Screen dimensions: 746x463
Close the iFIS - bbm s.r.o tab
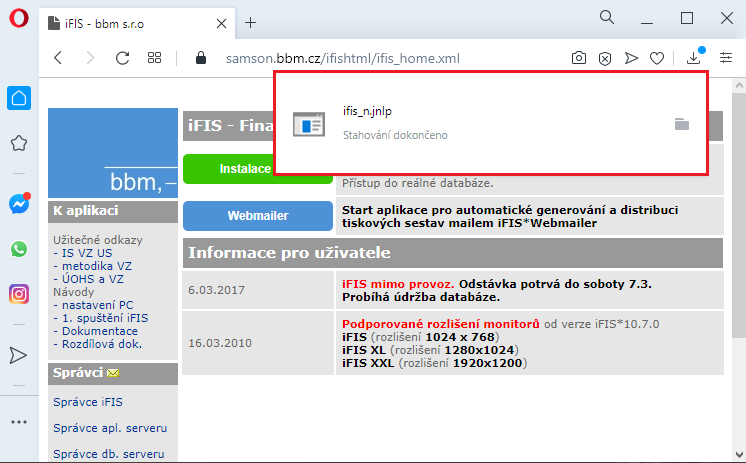(221, 24)
